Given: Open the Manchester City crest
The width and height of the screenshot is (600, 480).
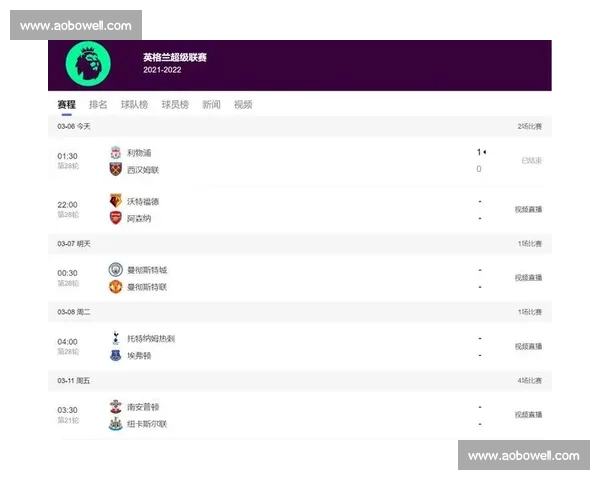Looking at the screenshot, I should [116, 269].
